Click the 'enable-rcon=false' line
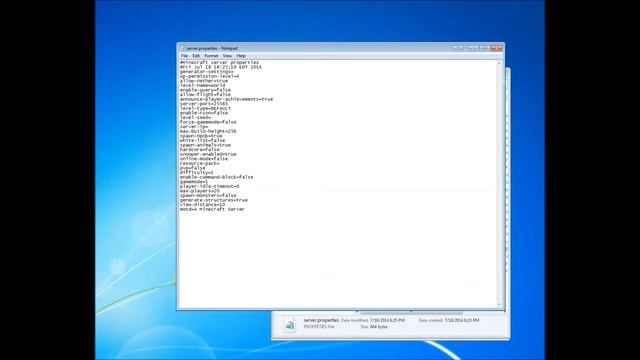640x360 pixels. tap(204, 113)
